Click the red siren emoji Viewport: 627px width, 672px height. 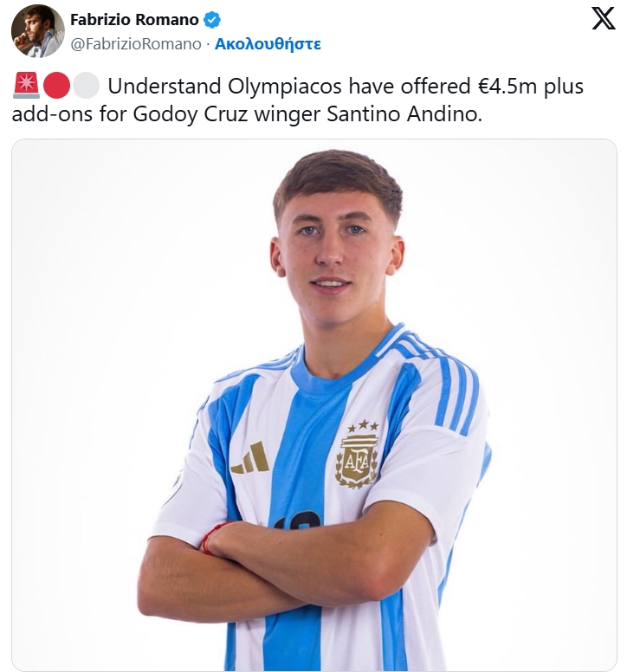click(x=26, y=86)
